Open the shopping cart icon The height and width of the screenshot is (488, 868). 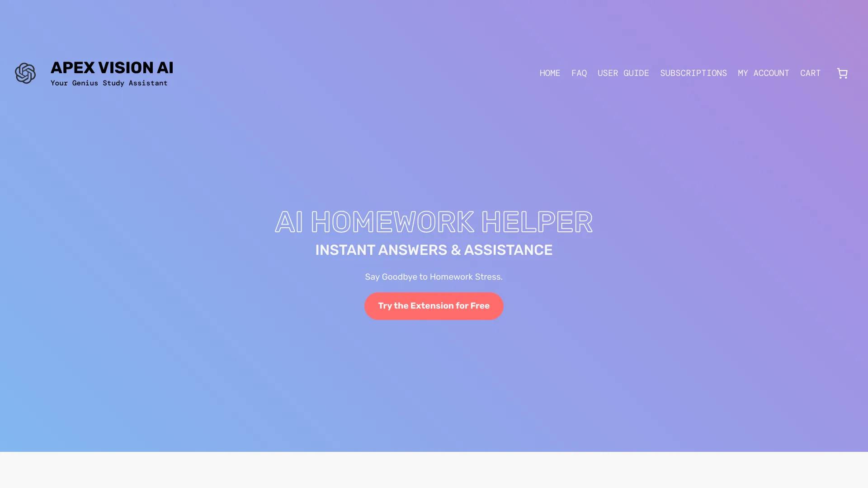click(x=843, y=73)
